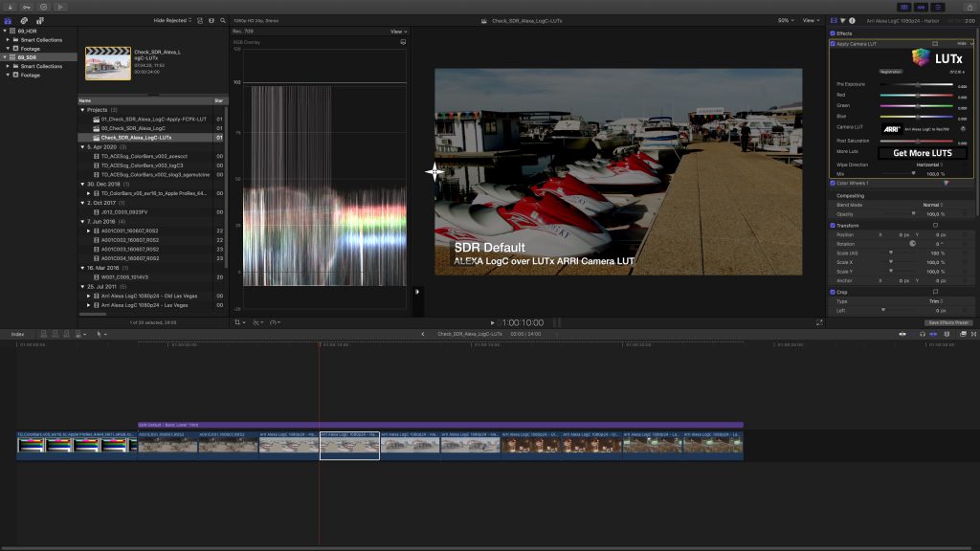The image size is (980, 551).
Task: Show the Libraries sidebar icon
Action: tap(8, 21)
